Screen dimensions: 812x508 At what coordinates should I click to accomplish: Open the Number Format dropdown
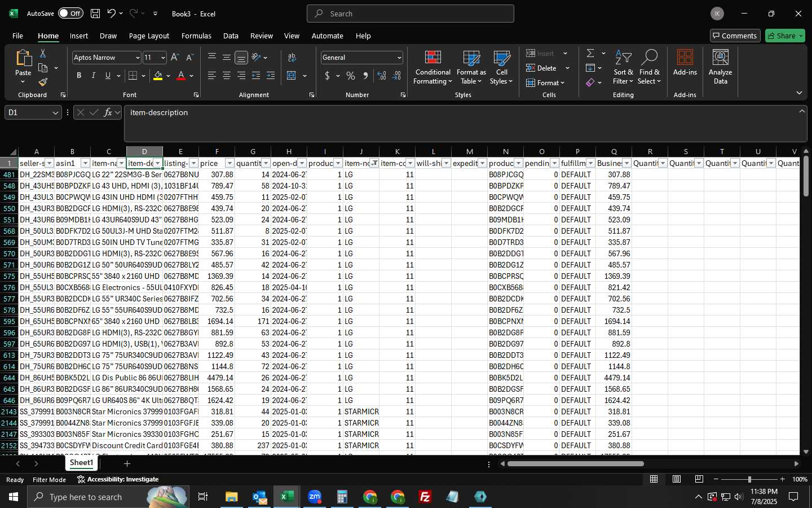pos(399,58)
